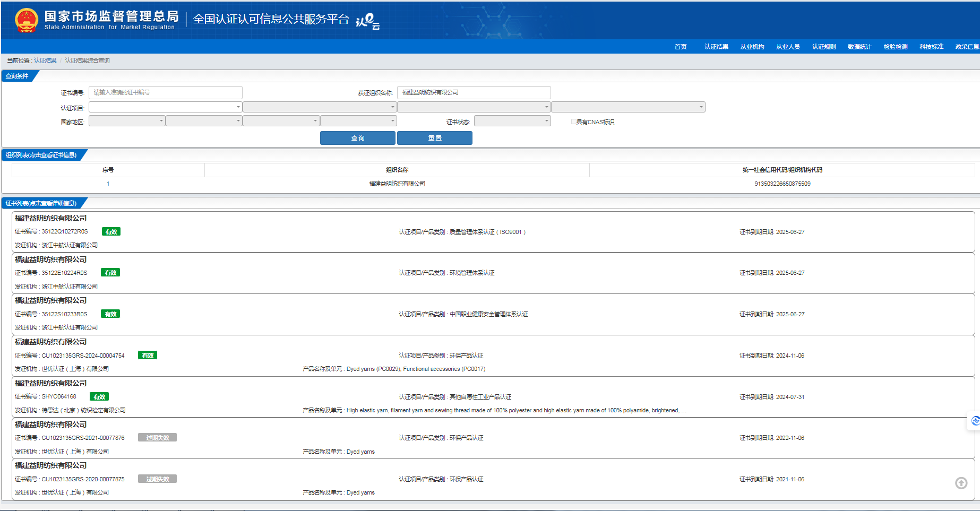Click row number 1 in organization list
Image resolution: width=980 pixels, height=511 pixels.
click(x=108, y=184)
